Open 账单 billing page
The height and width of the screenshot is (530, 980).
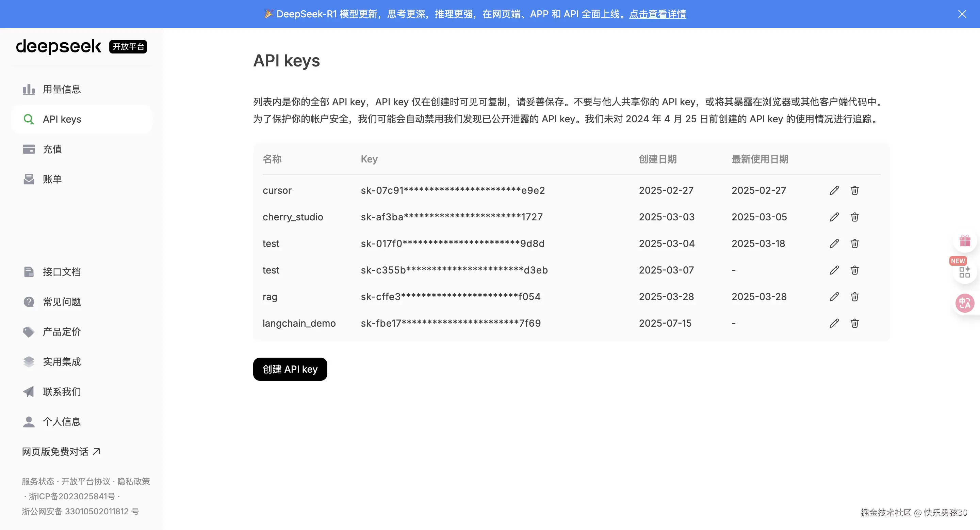[52, 179]
